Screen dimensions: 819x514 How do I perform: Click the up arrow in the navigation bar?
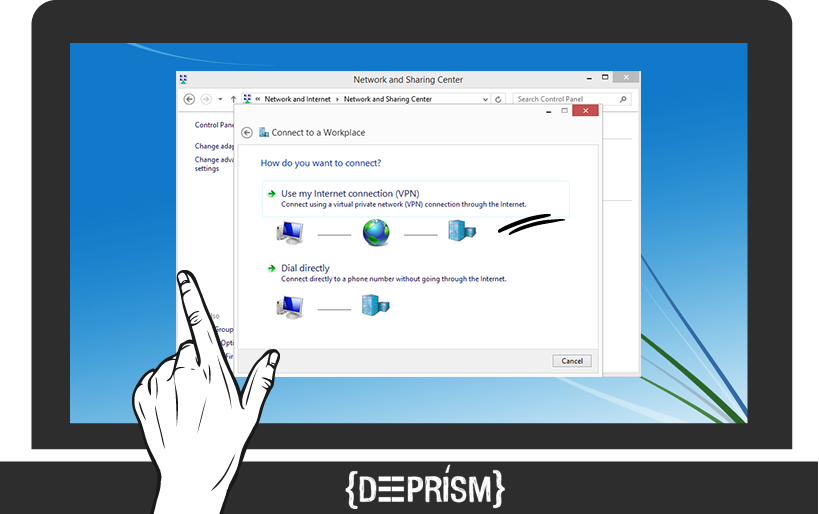pos(233,99)
